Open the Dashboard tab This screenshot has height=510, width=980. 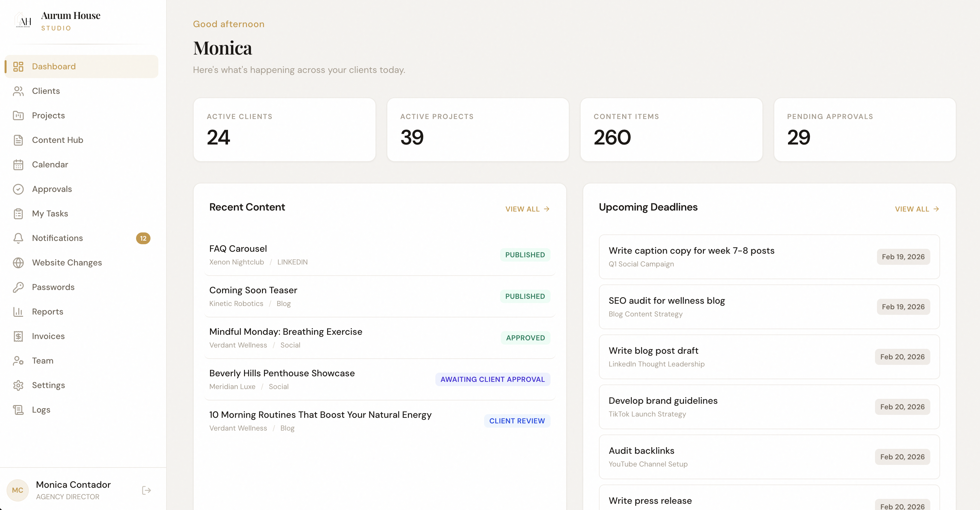click(x=54, y=66)
